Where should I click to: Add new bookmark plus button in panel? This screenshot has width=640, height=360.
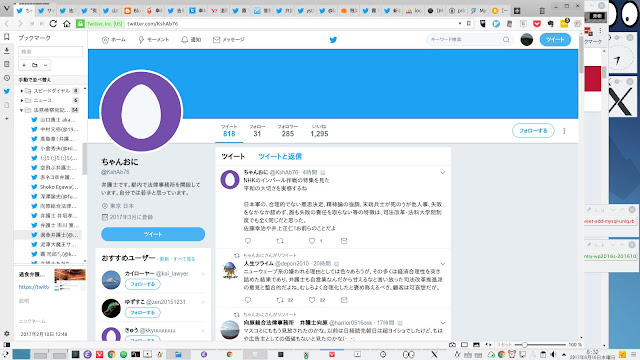coord(24,65)
